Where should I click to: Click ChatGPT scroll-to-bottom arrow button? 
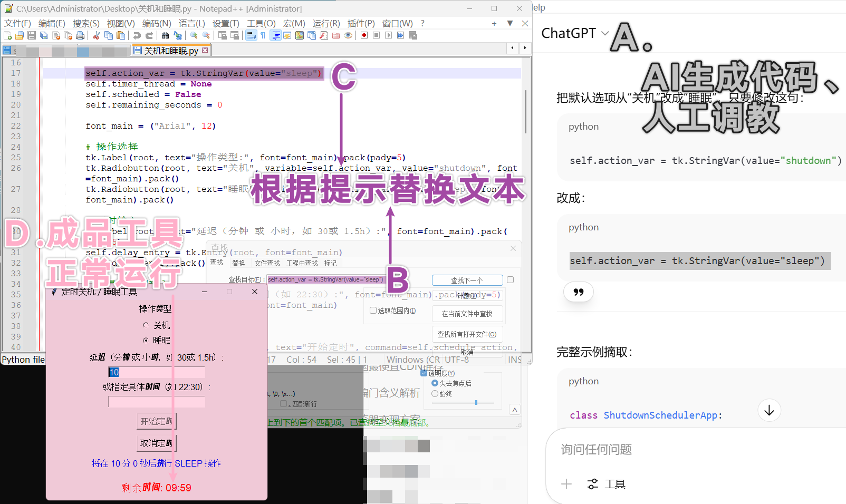(x=769, y=410)
